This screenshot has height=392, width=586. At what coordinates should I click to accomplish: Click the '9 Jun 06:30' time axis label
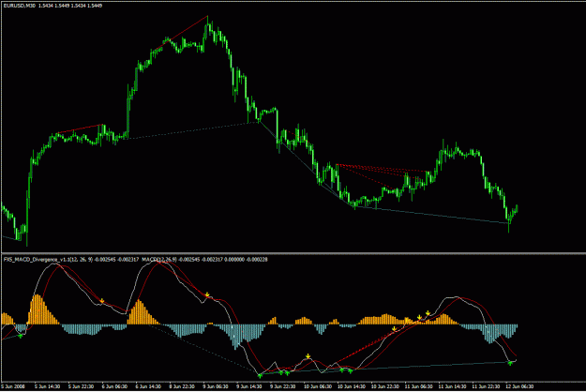tap(216, 386)
